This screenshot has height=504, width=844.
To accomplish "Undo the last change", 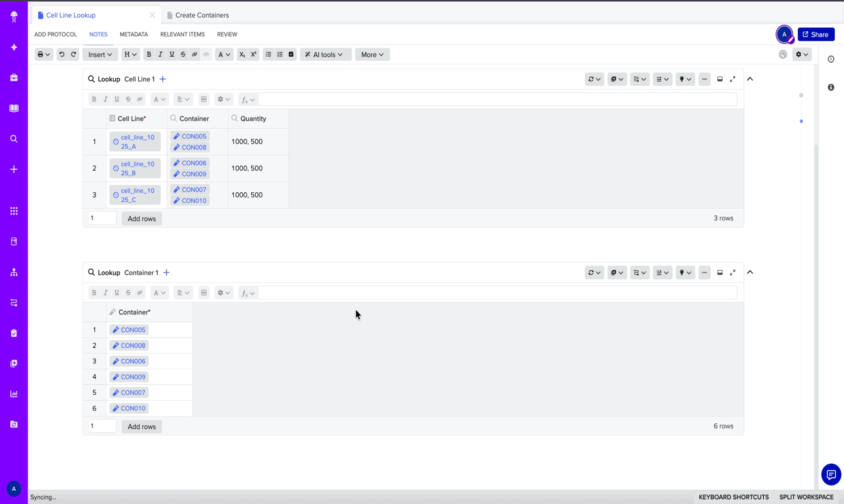I will 62,54.
